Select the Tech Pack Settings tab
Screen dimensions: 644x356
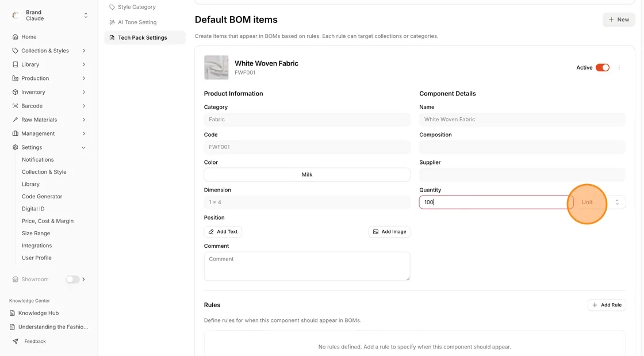point(145,37)
